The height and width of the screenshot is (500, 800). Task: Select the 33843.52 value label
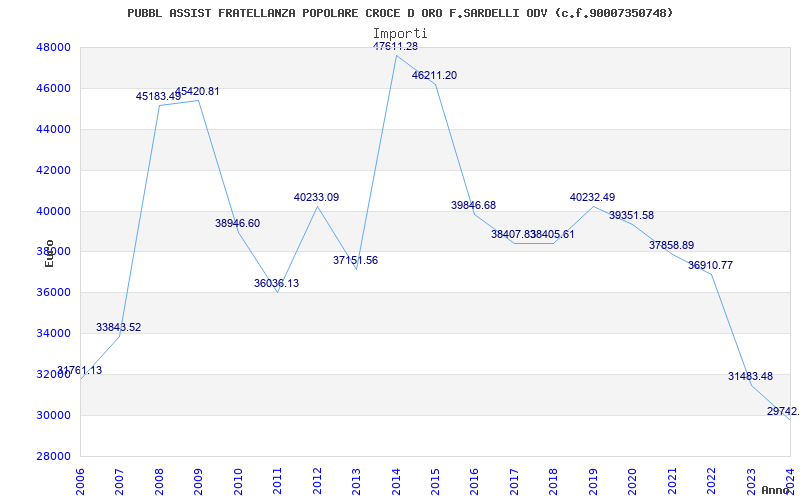[118, 328]
